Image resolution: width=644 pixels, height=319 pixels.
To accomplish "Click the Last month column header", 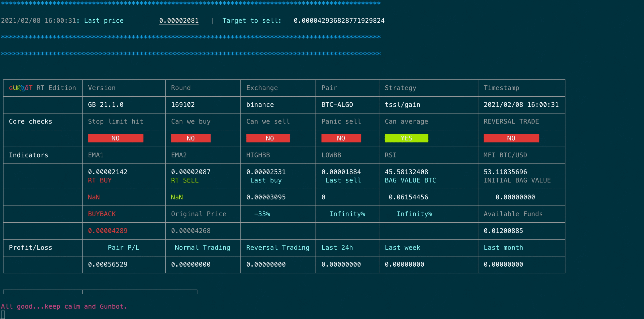I will click(503, 248).
